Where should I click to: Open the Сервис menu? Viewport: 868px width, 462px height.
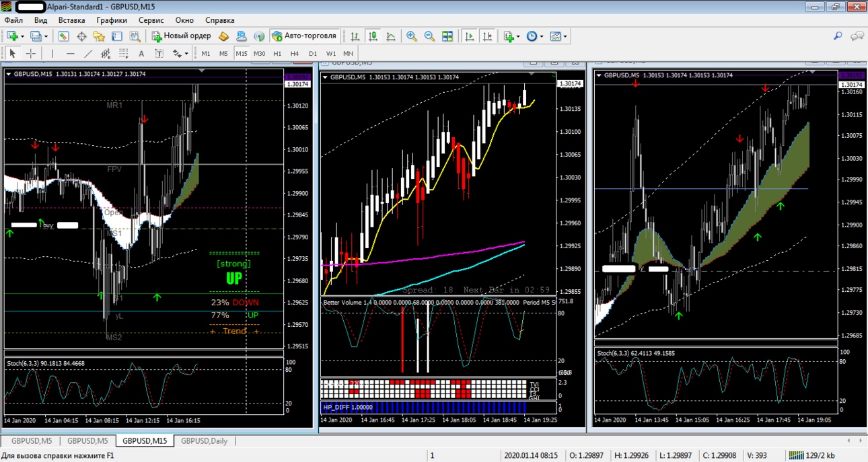pyautogui.click(x=151, y=20)
